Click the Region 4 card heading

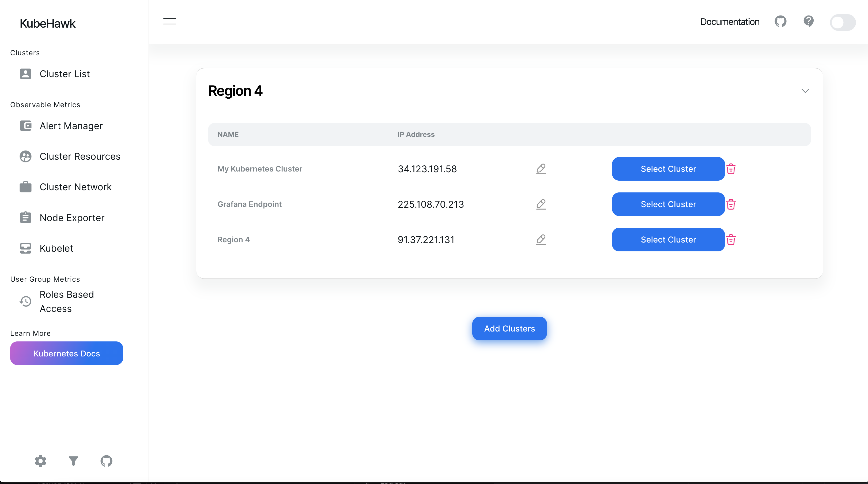(235, 91)
